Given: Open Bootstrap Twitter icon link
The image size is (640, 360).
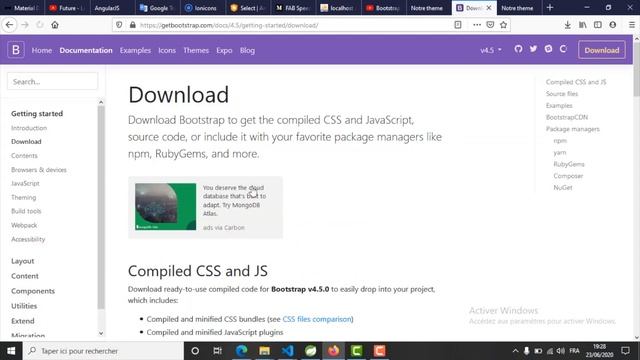Looking at the screenshot, I should [533, 49].
